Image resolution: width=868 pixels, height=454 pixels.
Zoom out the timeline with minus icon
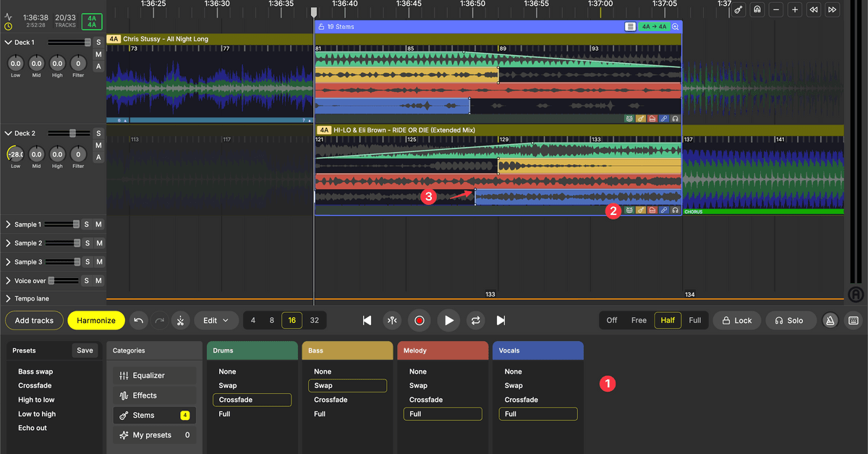(776, 9)
